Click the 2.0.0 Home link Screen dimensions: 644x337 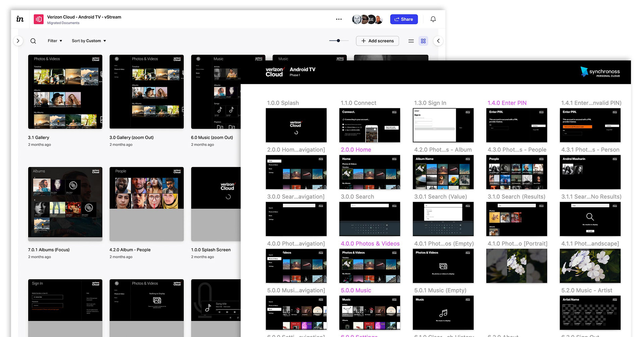[356, 150]
